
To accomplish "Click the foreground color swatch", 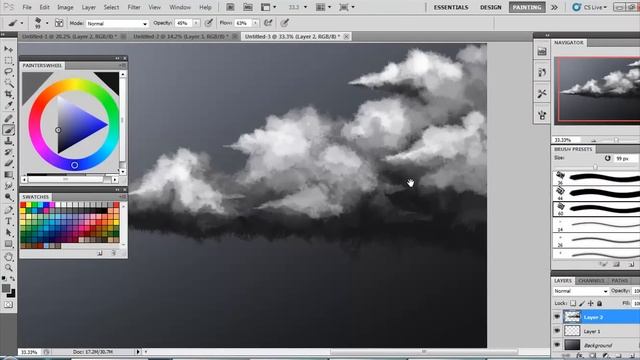I will point(6,289).
